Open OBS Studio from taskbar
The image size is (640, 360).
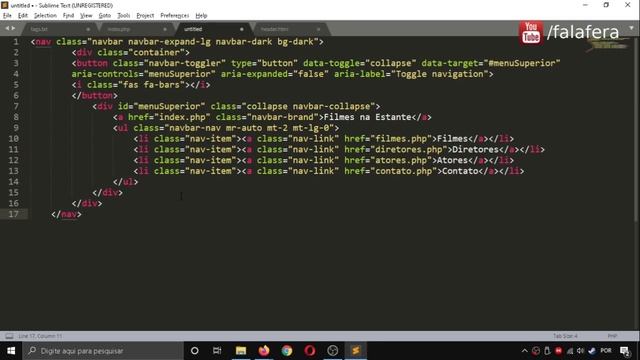coord(333,351)
